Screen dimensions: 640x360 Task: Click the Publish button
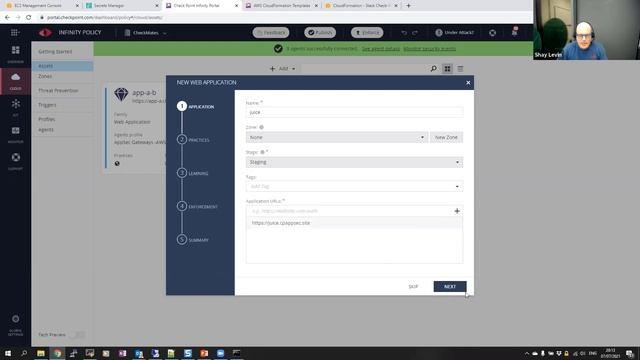point(320,33)
